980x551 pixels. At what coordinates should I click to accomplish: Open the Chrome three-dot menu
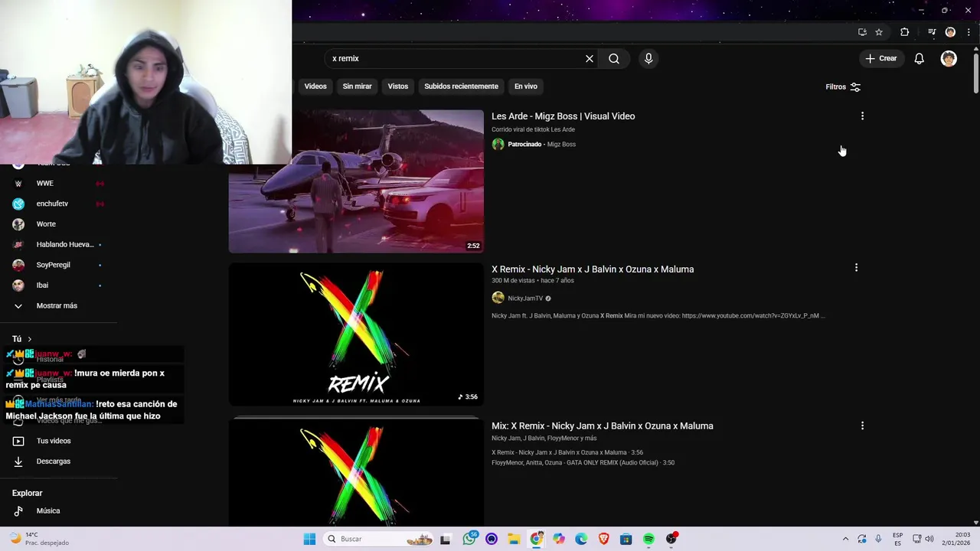[969, 32]
